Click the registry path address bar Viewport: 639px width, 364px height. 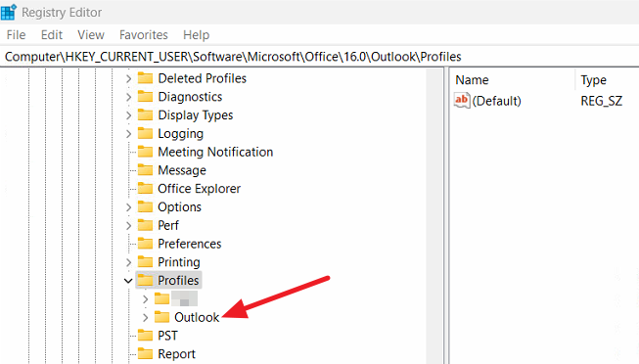click(319, 57)
